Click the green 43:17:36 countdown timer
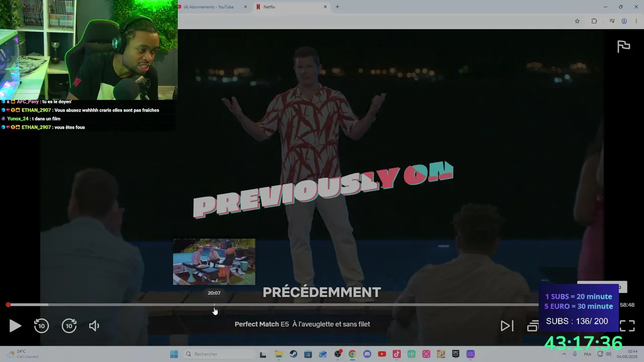This screenshot has height=362, width=644. pos(584,343)
